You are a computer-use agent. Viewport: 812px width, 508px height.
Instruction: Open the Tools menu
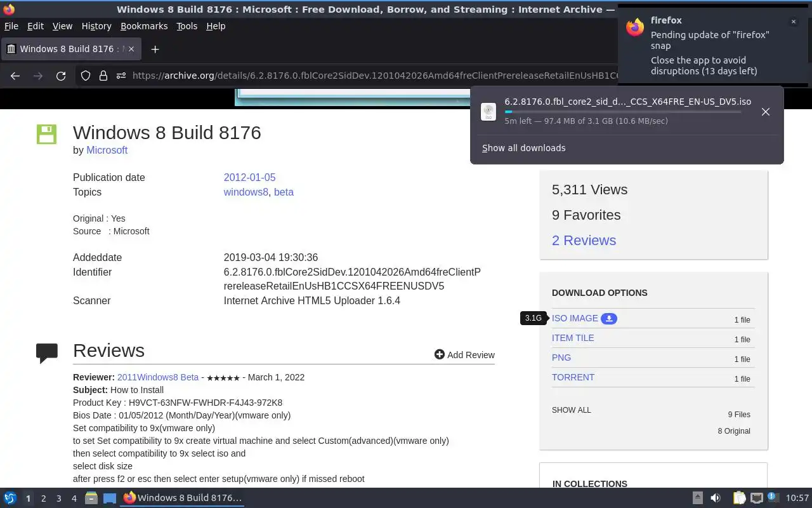point(187,26)
